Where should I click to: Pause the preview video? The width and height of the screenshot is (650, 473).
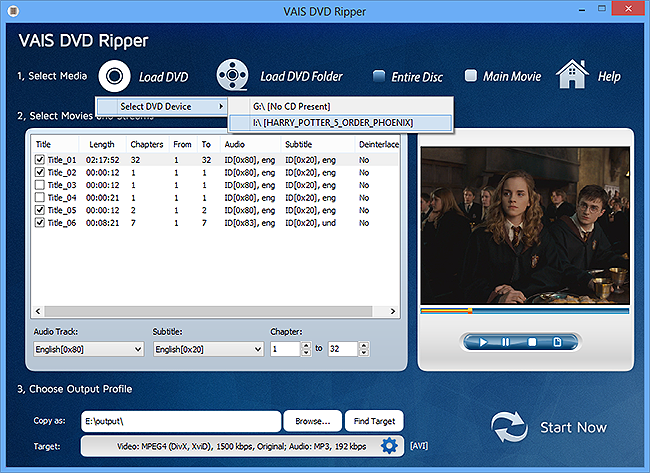click(506, 342)
